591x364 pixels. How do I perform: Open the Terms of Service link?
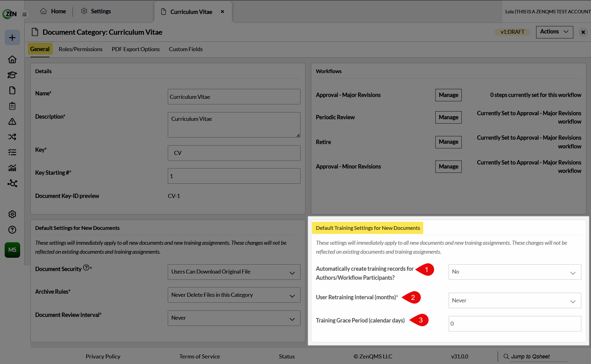click(200, 356)
